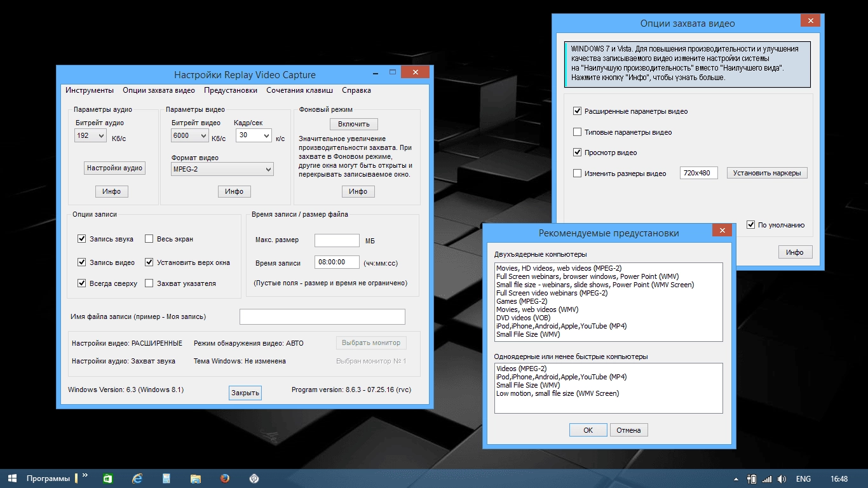This screenshot has height=488, width=868.
Task: Open File Explorer from the taskbar
Action: (x=196, y=478)
